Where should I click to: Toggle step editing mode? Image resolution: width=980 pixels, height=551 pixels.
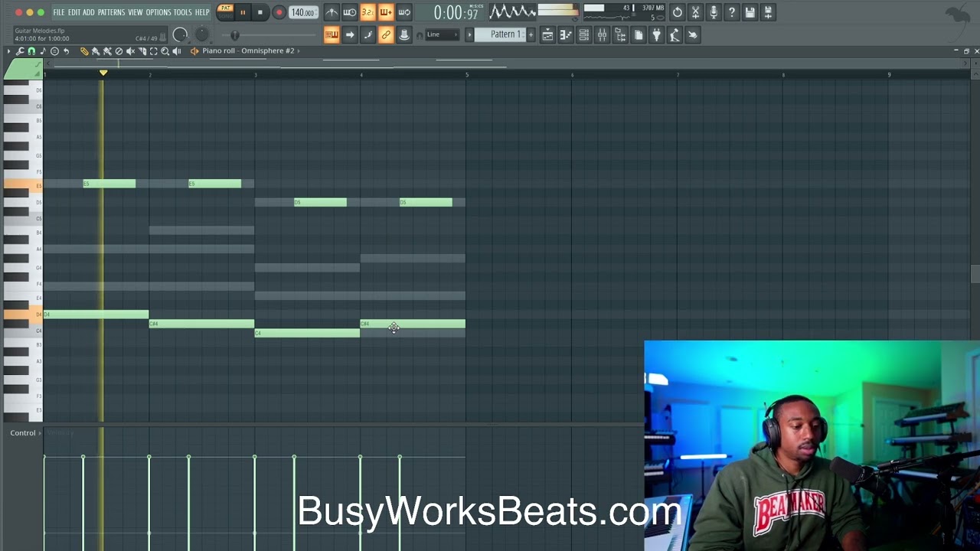tap(367, 34)
